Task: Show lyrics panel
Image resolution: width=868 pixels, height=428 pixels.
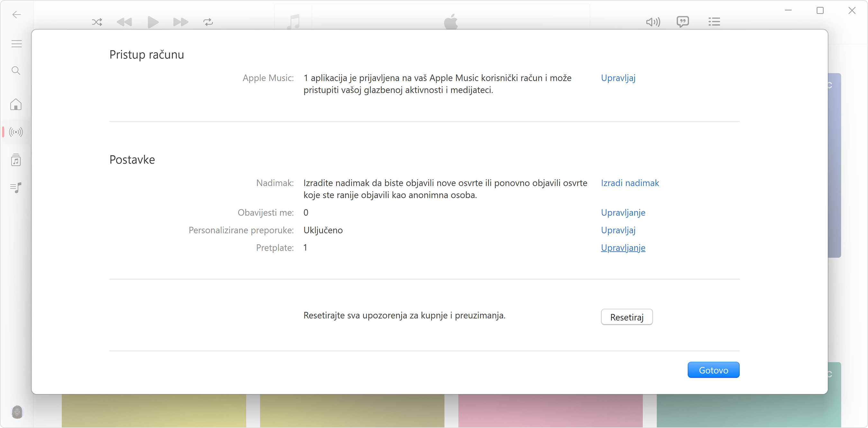Action: 683,22
